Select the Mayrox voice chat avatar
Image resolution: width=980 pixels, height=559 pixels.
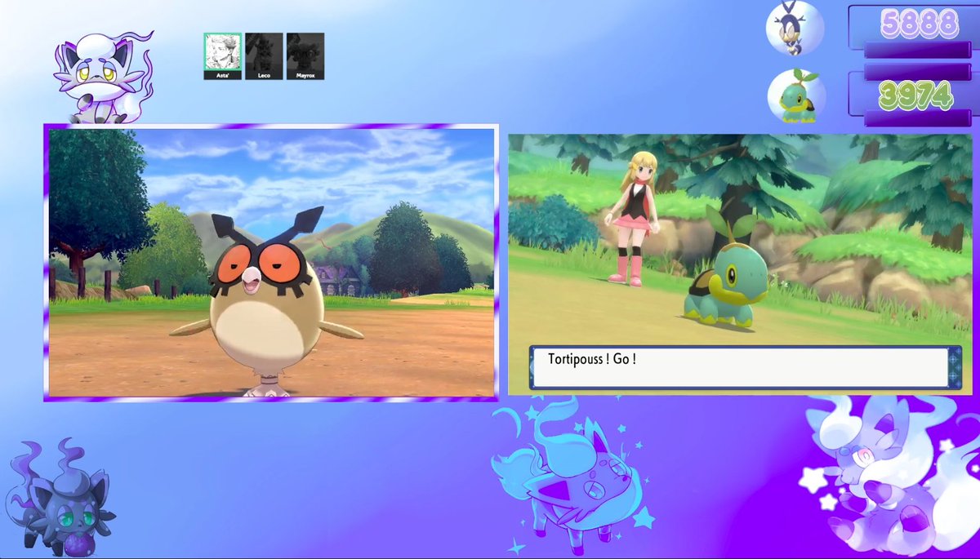(305, 56)
